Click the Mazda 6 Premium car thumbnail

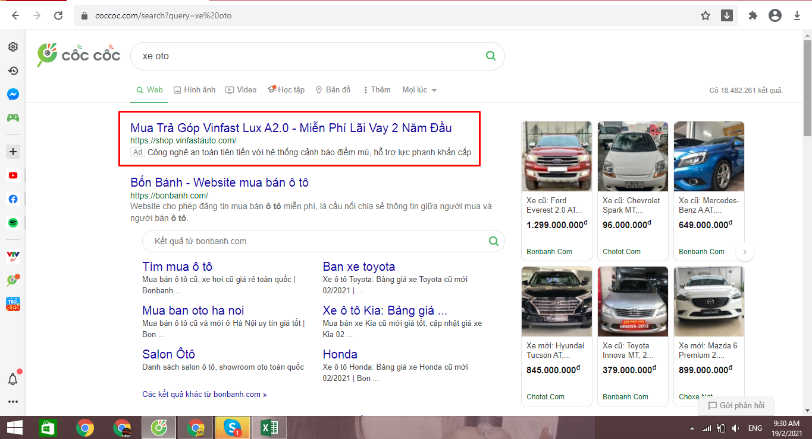click(709, 301)
